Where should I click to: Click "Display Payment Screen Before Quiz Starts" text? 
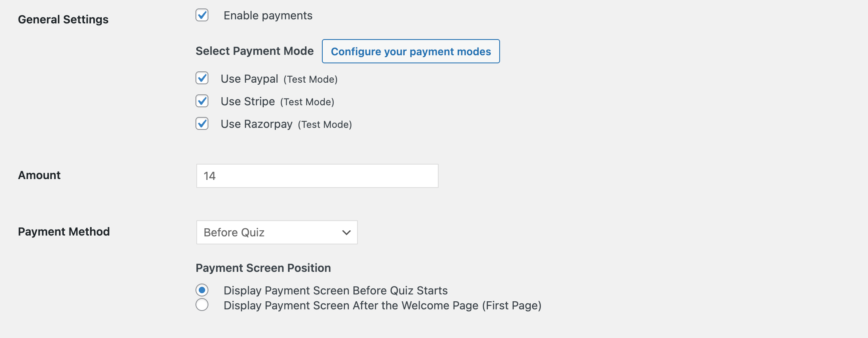pyautogui.click(x=335, y=290)
